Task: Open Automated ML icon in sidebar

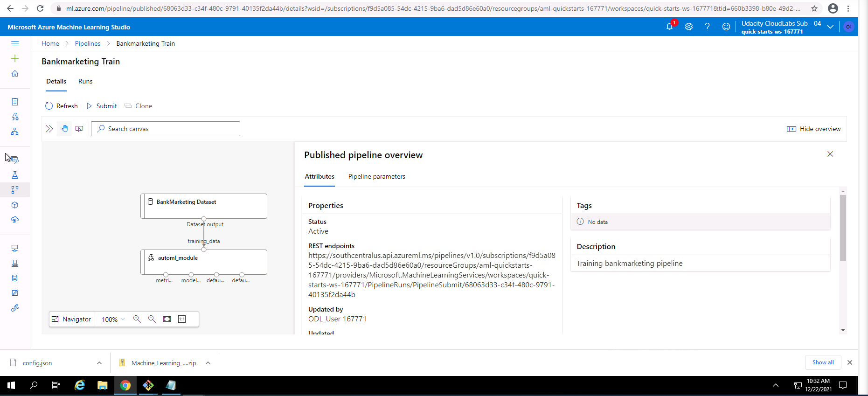Action: click(15, 117)
